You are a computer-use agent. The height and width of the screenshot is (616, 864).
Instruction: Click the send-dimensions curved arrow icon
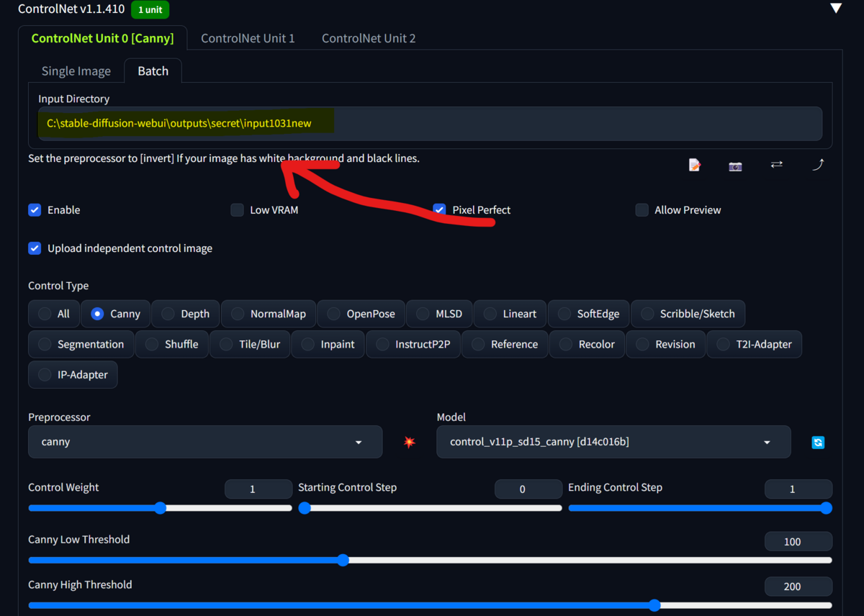(818, 165)
